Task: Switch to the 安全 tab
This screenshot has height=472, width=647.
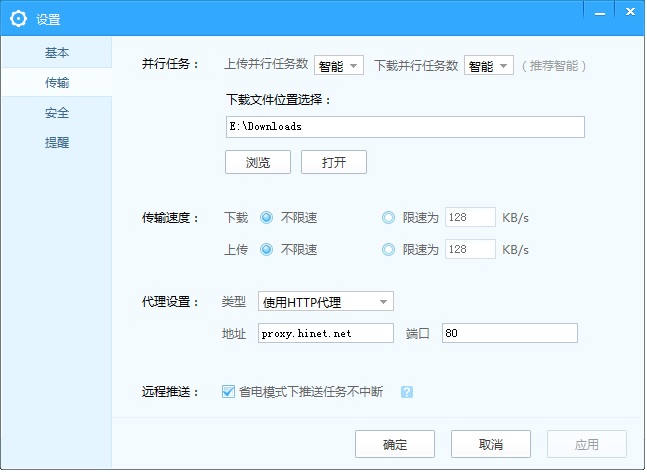Action: pyautogui.click(x=57, y=113)
